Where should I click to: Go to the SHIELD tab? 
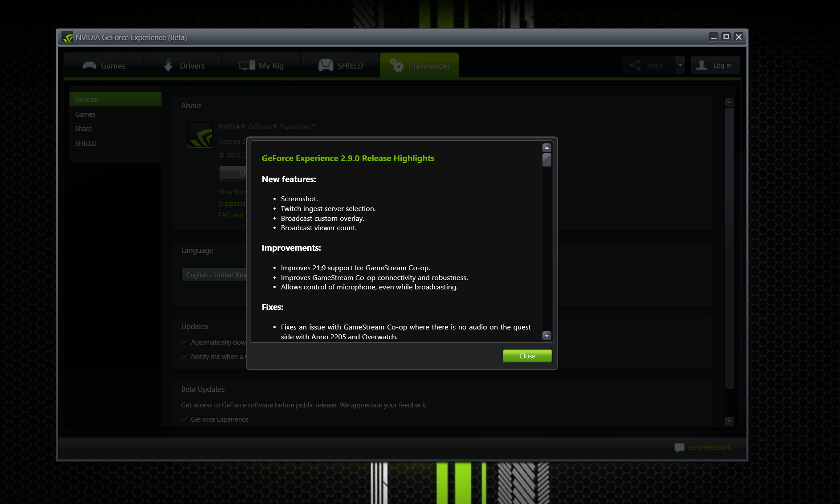[x=340, y=65]
